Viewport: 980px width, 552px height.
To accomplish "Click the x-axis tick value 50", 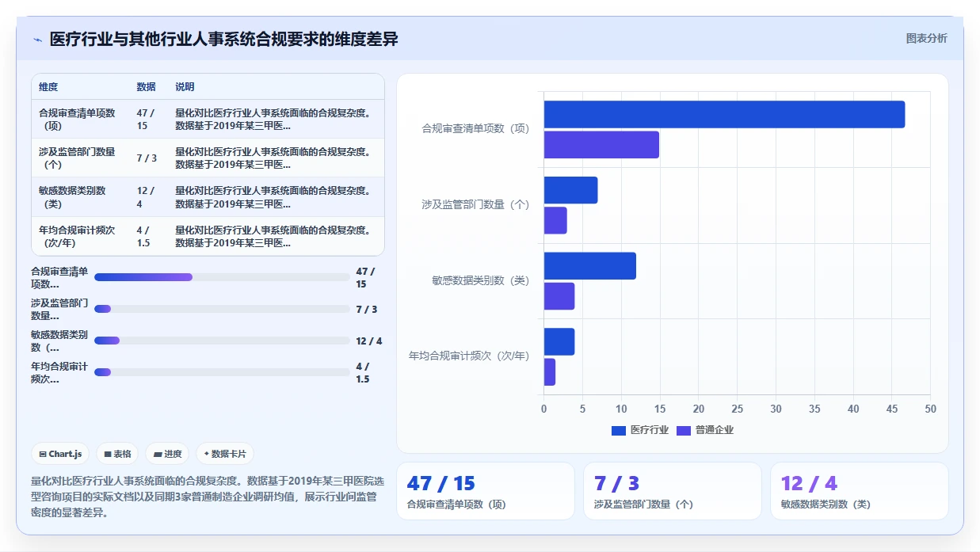I will pos(930,409).
